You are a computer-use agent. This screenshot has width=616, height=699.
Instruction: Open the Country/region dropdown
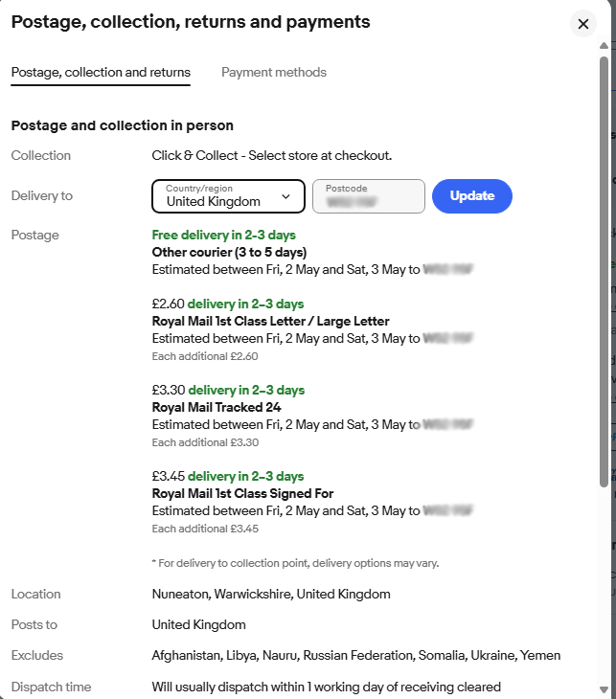coord(228,196)
